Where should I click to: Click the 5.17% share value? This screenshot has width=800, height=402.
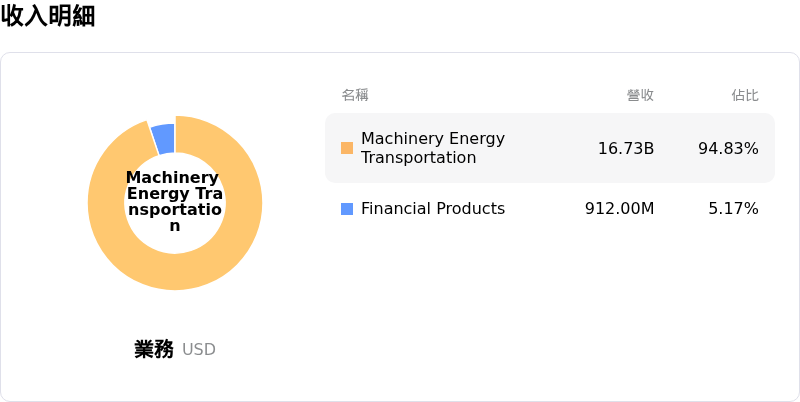(x=733, y=209)
